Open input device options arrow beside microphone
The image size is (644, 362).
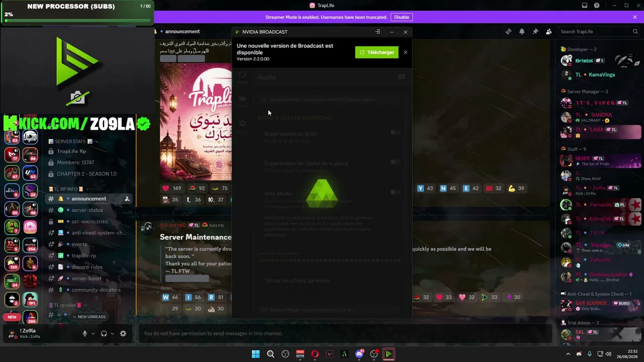pyautogui.click(x=93, y=333)
